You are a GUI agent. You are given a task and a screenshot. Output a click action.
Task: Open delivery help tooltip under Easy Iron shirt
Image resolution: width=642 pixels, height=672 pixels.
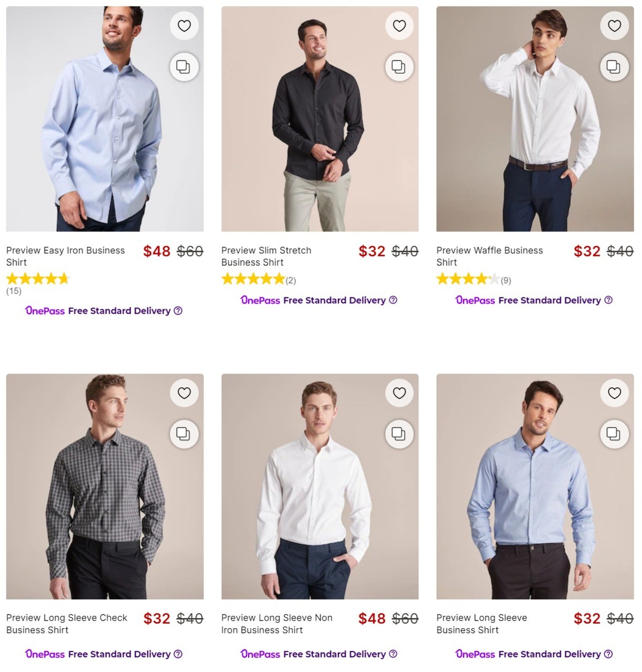point(178,311)
